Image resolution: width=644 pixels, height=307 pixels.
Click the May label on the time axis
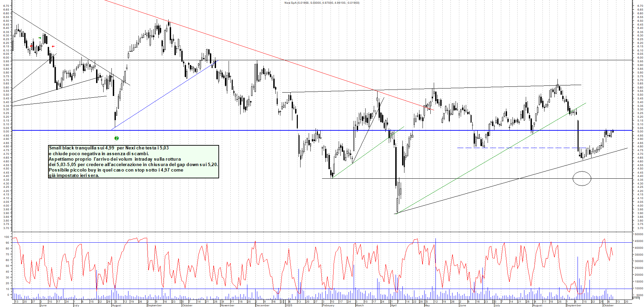pos(427,305)
